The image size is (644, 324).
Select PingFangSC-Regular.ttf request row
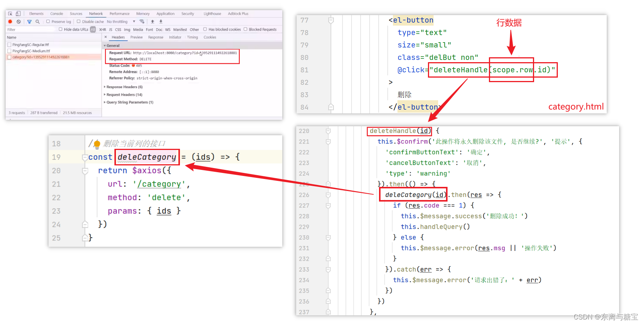(53, 44)
